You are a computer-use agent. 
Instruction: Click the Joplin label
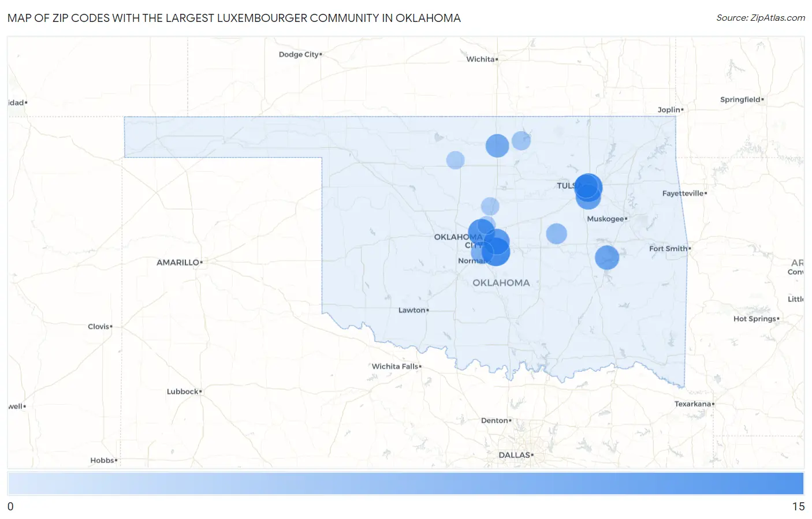[669, 110]
